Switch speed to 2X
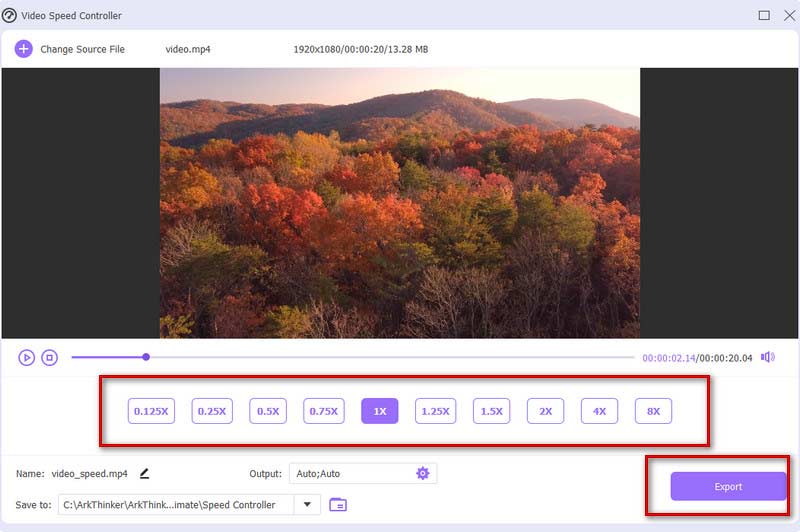 coord(546,411)
